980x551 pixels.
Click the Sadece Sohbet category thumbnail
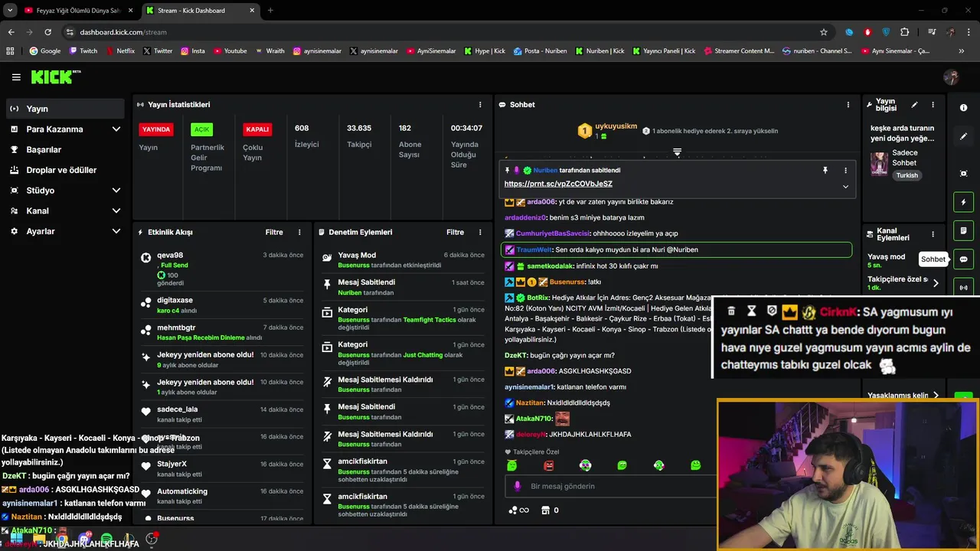879,164
